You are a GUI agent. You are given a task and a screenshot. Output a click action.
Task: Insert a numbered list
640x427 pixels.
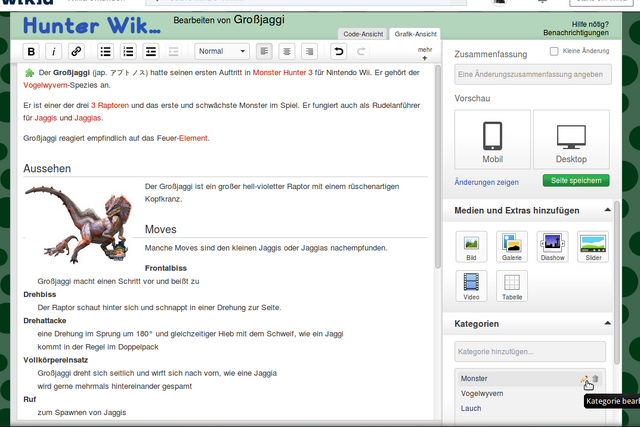pos(129,51)
